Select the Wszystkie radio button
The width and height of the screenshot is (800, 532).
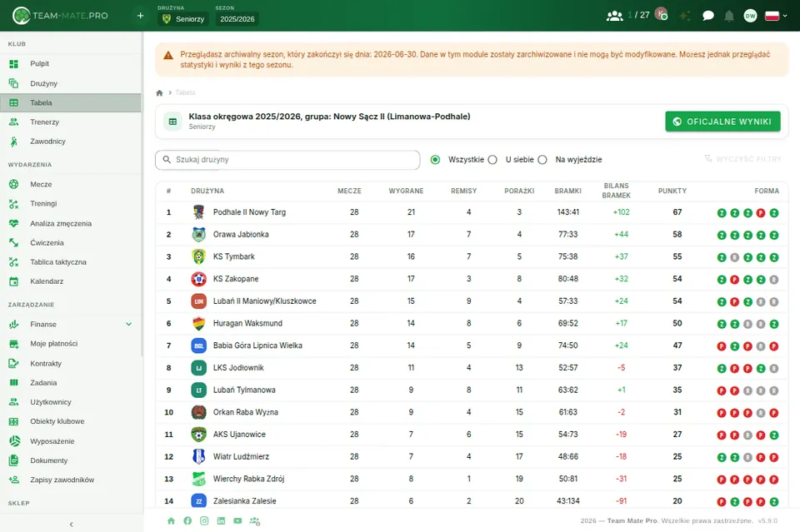pos(435,160)
